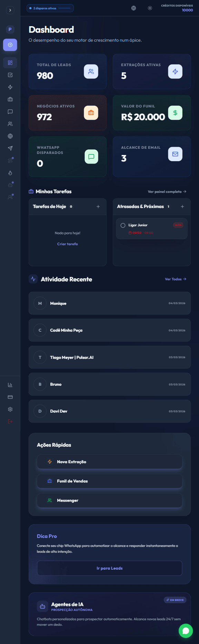Click the red logout icon in sidebar
Image resolution: width=199 pixels, height=644 pixels.
(x=10, y=422)
